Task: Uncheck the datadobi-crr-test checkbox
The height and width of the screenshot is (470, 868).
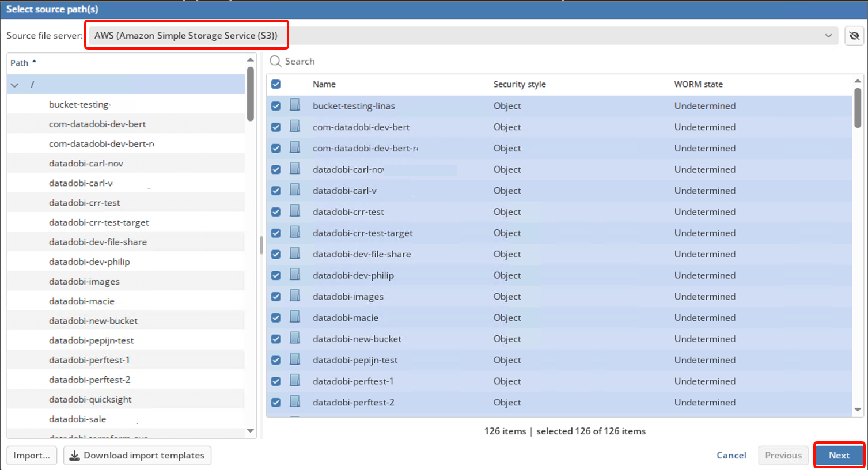Action: point(276,212)
